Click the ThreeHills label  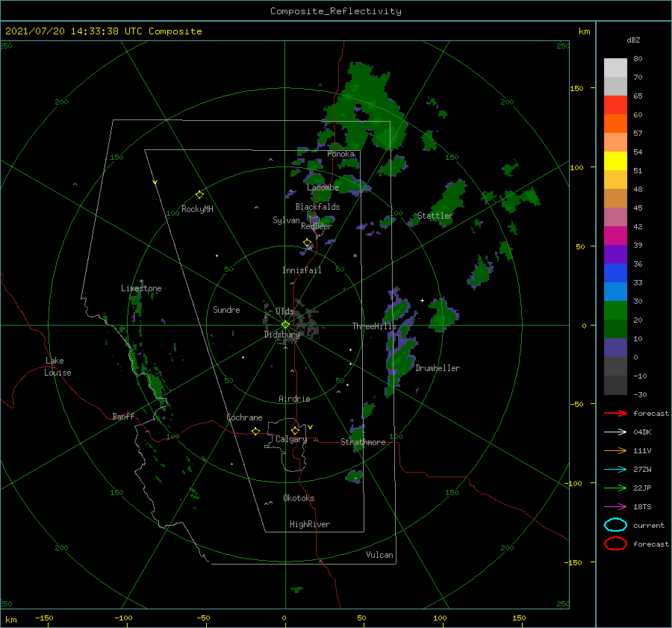click(374, 326)
